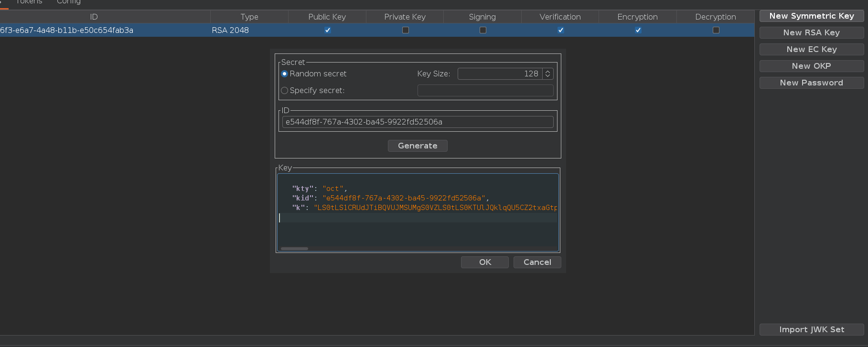The image size is (868, 347).
Task: Click the Generate button
Action: coord(418,146)
